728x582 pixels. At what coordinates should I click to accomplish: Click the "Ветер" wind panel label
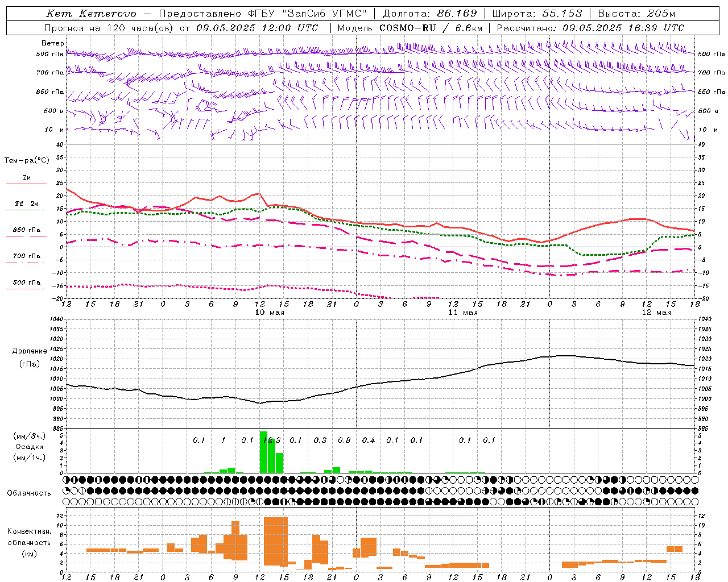click(x=52, y=43)
